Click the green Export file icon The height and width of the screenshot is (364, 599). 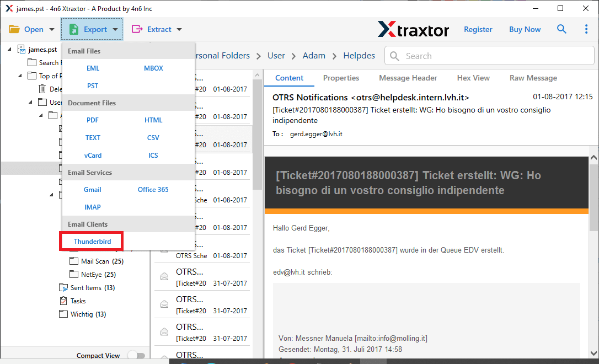[x=74, y=29]
